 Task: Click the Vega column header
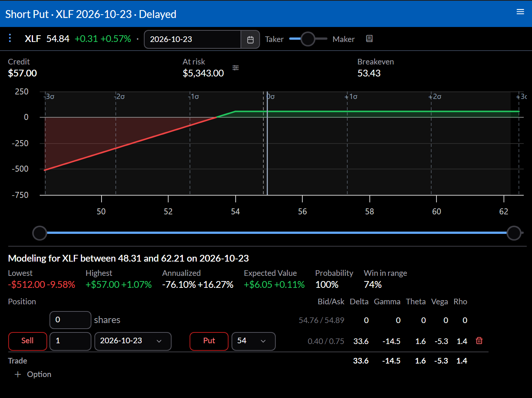tap(439, 302)
